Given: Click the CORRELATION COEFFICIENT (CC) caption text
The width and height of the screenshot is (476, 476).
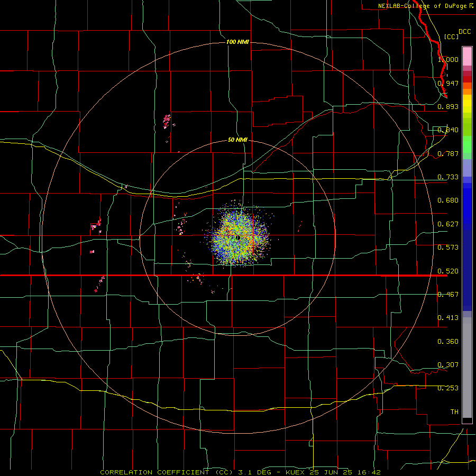Looking at the screenshot, I should click(167, 472).
